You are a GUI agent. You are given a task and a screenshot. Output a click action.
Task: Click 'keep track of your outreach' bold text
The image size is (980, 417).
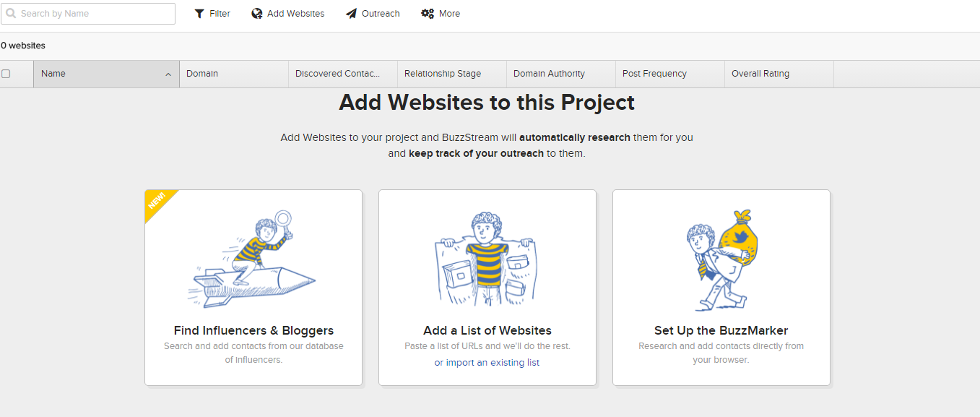click(476, 153)
